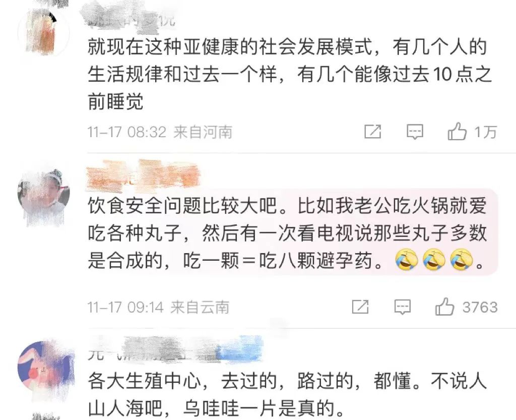Tap the 1万 like count
Viewport: 516px width, 420px height.
click(x=485, y=132)
